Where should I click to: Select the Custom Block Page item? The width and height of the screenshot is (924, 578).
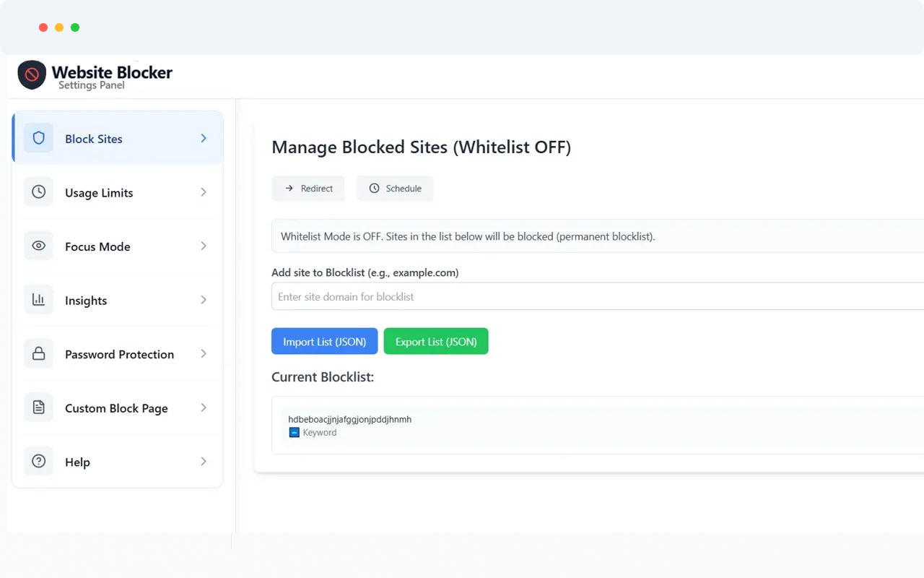click(116, 408)
